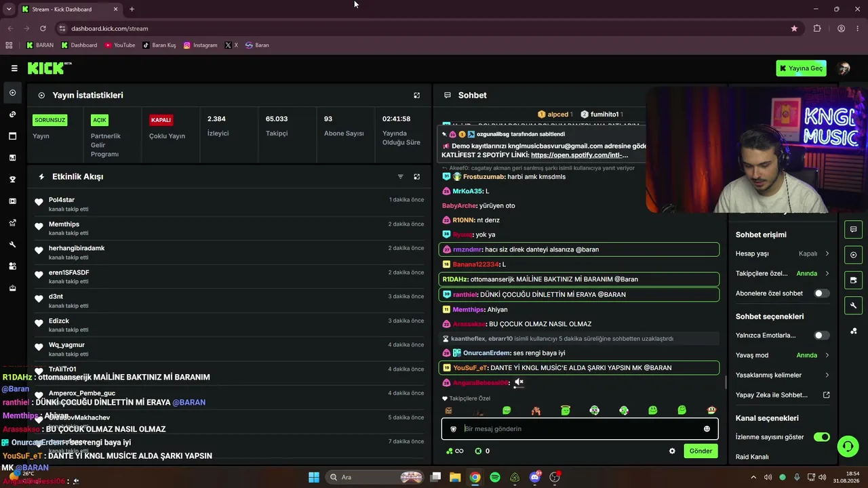868x488 pixels.
Task: Open the emoji picker in chat input
Action: (x=707, y=429)
